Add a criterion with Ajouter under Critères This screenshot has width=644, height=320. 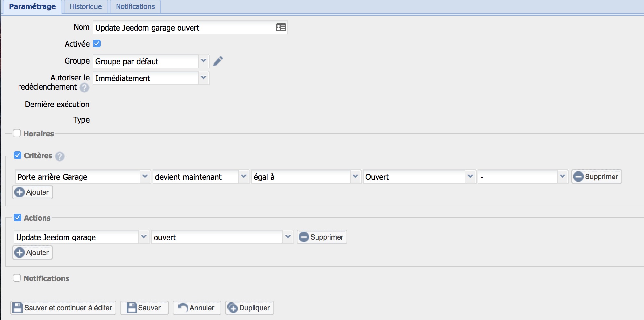pyautogui.click(x=32, y=192)
